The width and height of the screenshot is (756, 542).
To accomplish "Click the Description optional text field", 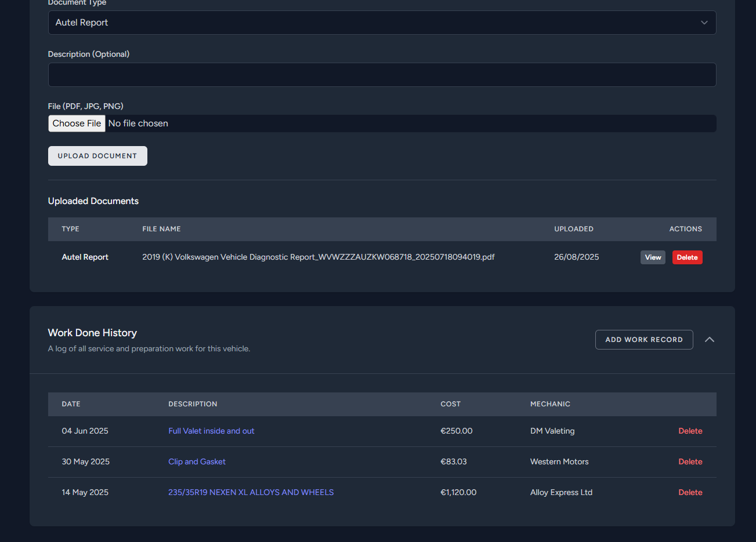I will click(x=382, y=74).
